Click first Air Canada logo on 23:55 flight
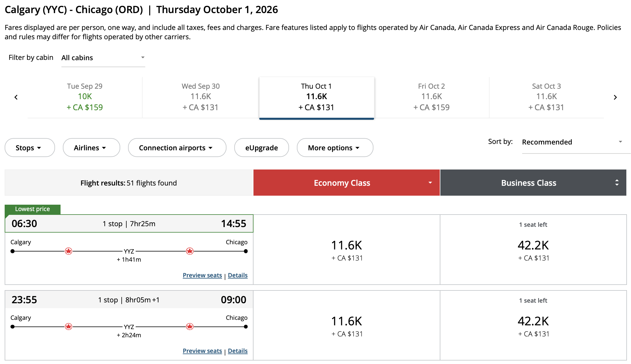This screenshot has height=364, width=631. 68,327
